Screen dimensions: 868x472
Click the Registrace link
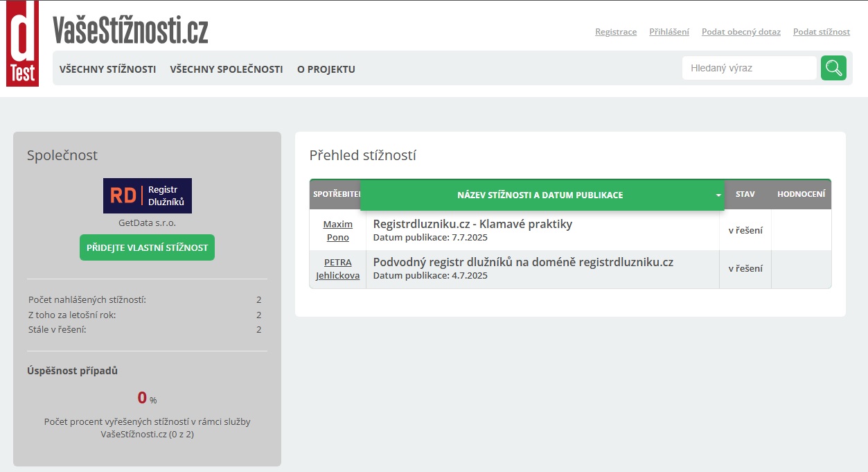tap(616, 32)
